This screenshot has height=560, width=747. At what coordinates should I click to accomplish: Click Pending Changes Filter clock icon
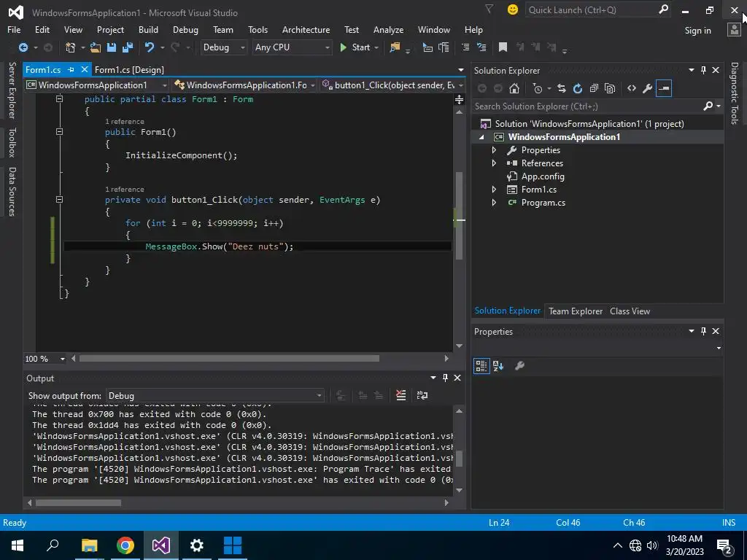538,88
